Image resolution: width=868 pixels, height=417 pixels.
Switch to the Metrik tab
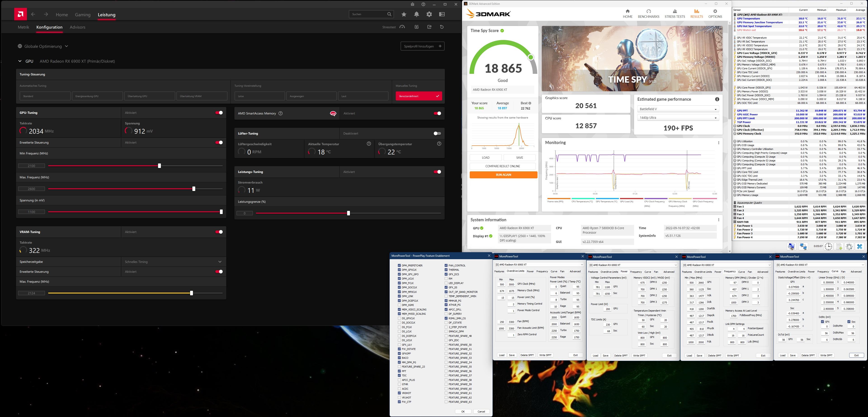(23, 27)
